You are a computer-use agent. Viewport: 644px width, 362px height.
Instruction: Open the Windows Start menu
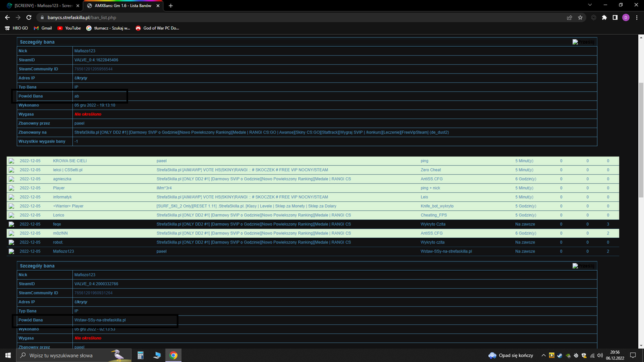(8, 356)
